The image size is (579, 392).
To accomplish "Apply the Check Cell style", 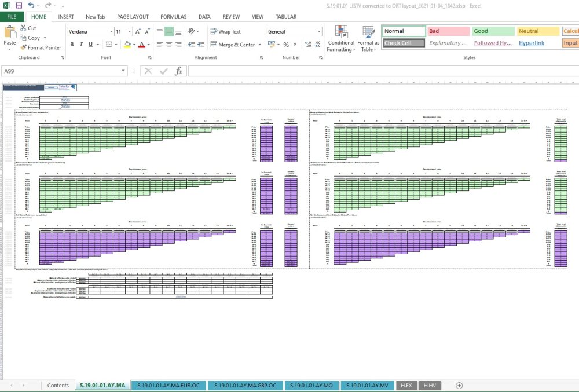I will [x=404, y=43].
